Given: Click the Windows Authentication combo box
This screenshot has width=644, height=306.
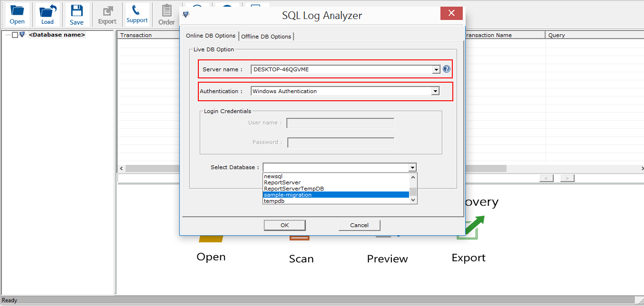Looking at the screenshot, I should (x=345, y=91).
